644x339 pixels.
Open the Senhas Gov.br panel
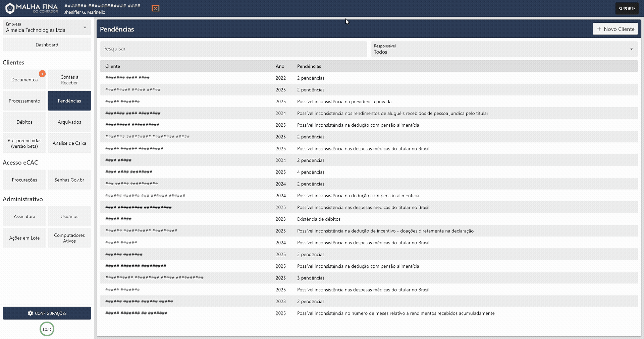pyautogui.click(x=69, y=180)
